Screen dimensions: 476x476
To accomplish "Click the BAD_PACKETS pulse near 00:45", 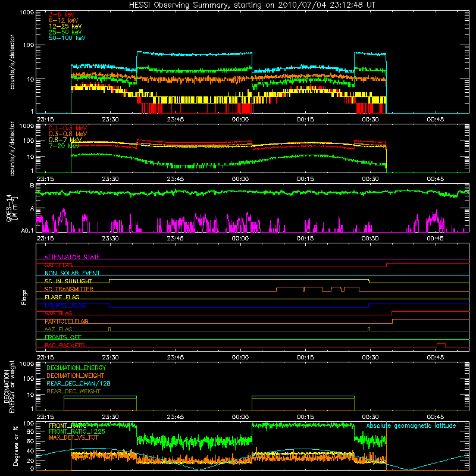I will pyautogui.click(x=441, y=345).
